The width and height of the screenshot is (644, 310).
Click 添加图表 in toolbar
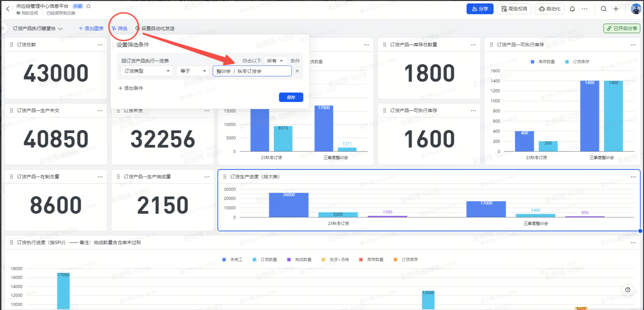coord(91,28)
